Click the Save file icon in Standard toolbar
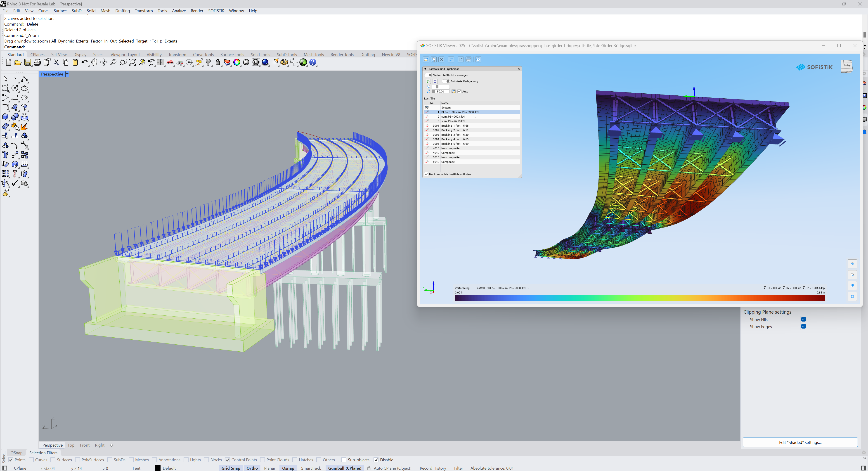Image resolution: width=868 pixels, height=471 pixels. [x=28, y=63]
